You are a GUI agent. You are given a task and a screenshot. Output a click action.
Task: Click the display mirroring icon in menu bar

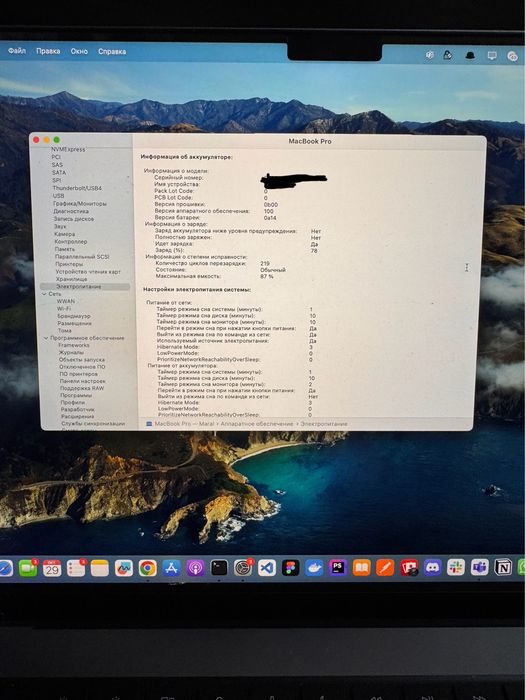(x=492, y=55)
